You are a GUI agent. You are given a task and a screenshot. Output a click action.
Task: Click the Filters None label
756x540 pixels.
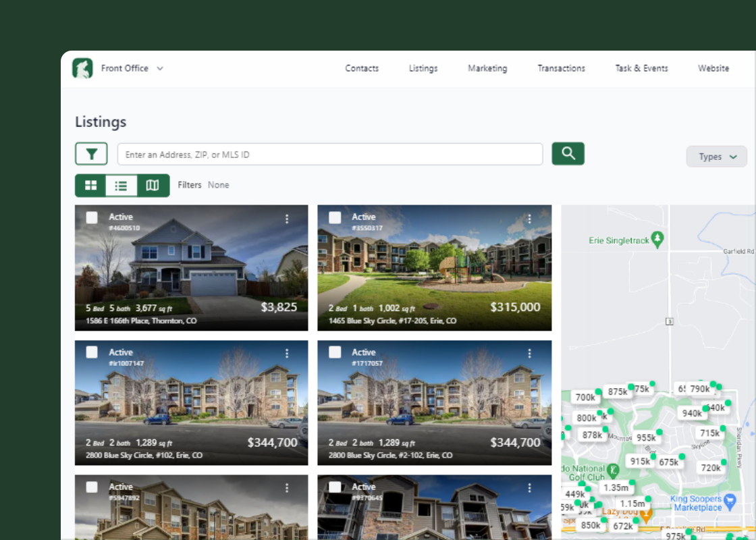203,185
